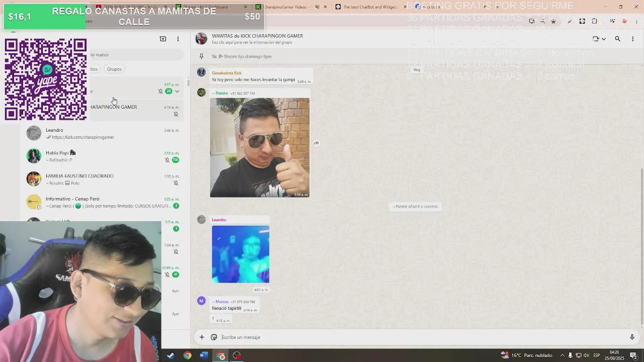Image resolution: width=644 pixels, height=362 pixels.
Task: Click Marcos sender name in chat
Action: pos(220,302)
